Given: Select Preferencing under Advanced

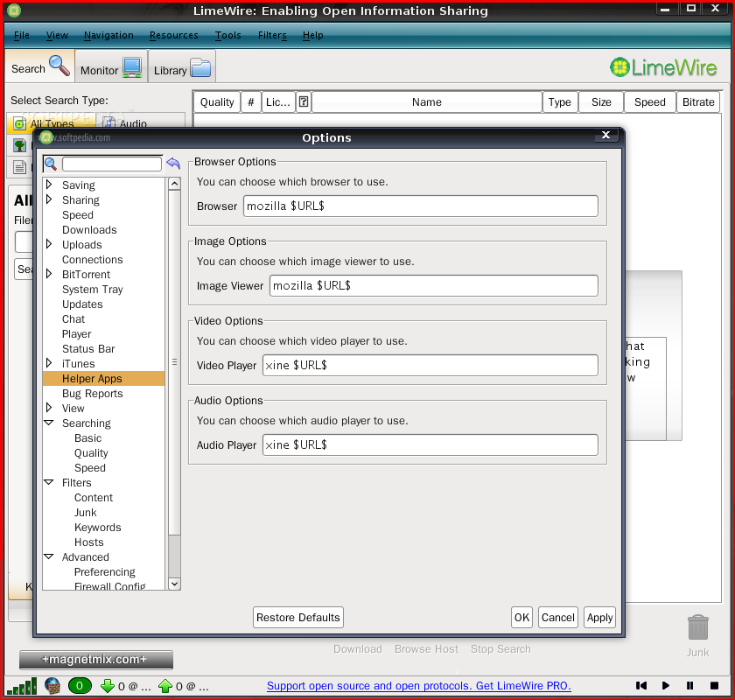Looking at the screenshot, I should [x=104, y=572].
